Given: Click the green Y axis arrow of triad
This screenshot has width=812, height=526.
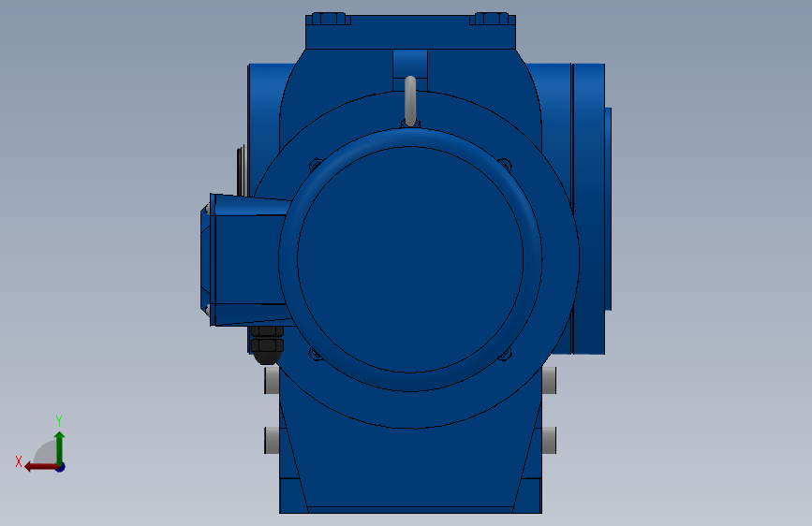Looking at the screenshot, I should click(60, 447).
